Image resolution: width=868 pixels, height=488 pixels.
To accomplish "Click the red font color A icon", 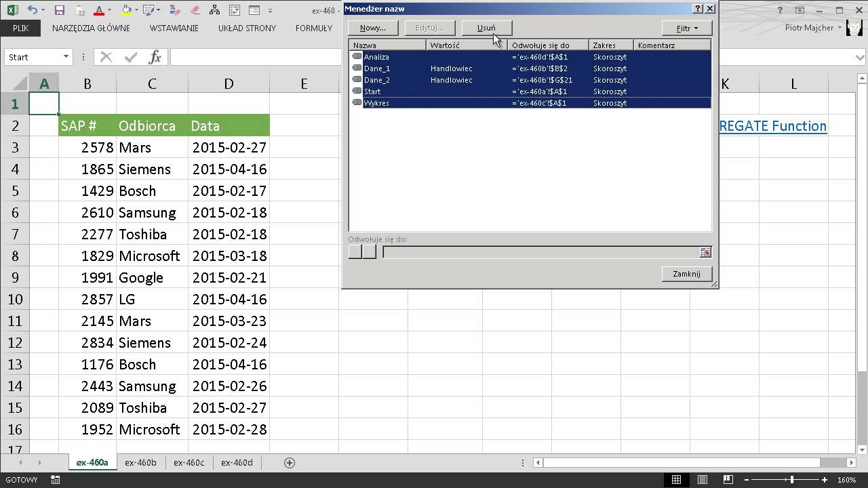I will point(99,10).
